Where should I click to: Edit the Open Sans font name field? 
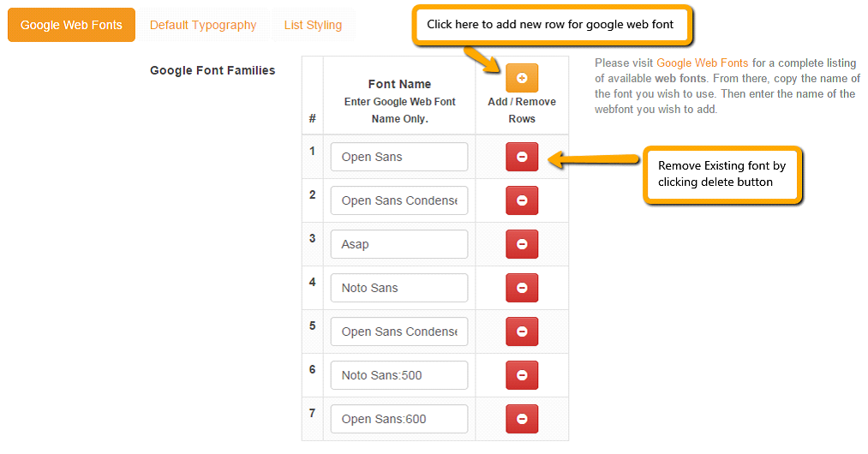[x=399, y=157]
